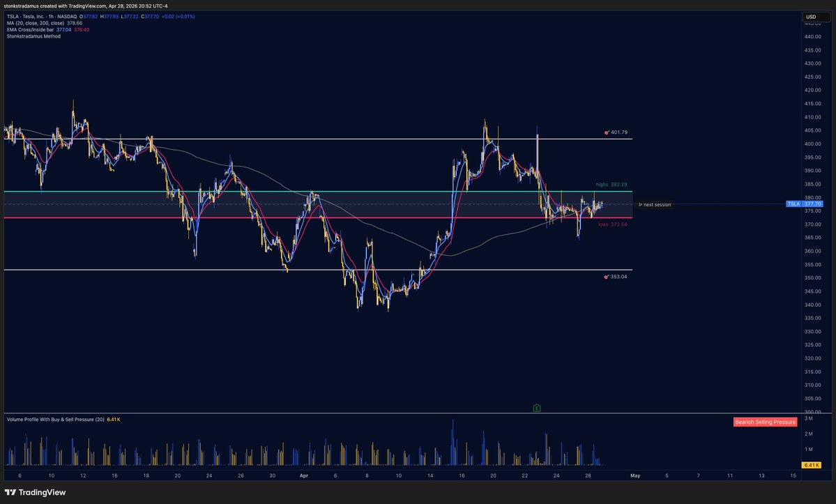The image size is (836, 504).
Task: Click the open value O377.62
Action: [x=89, y=17]
